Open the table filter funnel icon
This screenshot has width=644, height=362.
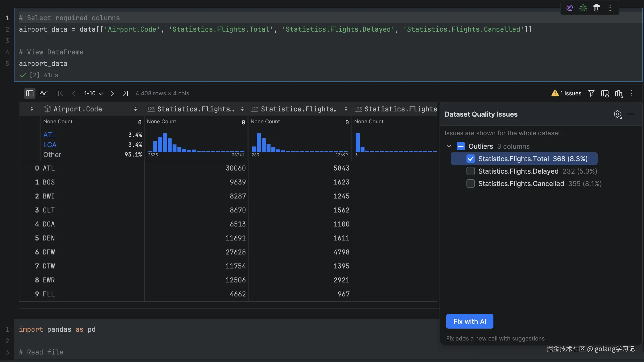tap(591, 93)
